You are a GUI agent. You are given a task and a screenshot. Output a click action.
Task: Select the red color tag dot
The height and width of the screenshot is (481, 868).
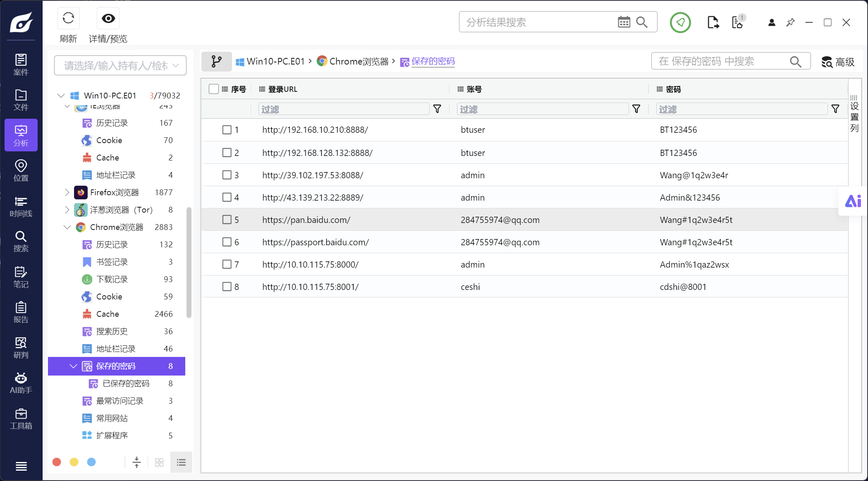click(x=57, y=462)
